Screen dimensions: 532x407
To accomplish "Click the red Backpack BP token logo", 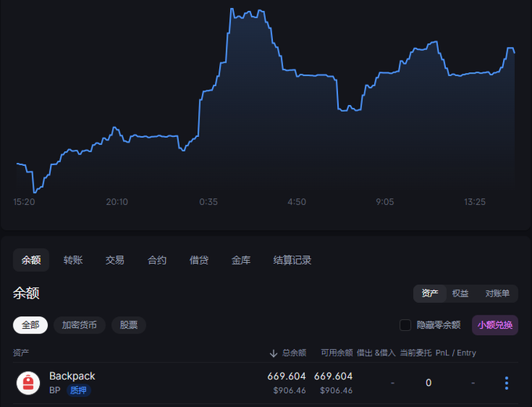I will 28,383.
